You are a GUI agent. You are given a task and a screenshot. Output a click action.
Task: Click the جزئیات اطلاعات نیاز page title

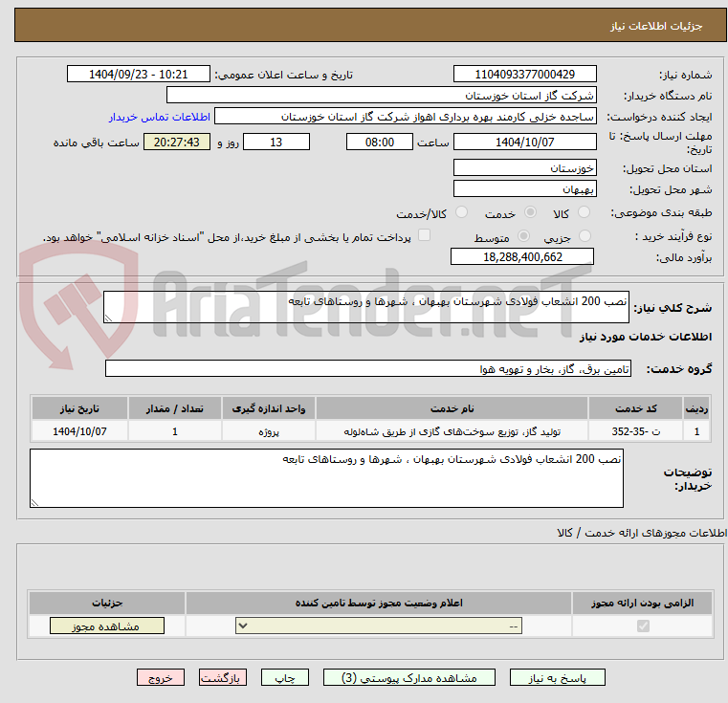(x=655, y=26)
